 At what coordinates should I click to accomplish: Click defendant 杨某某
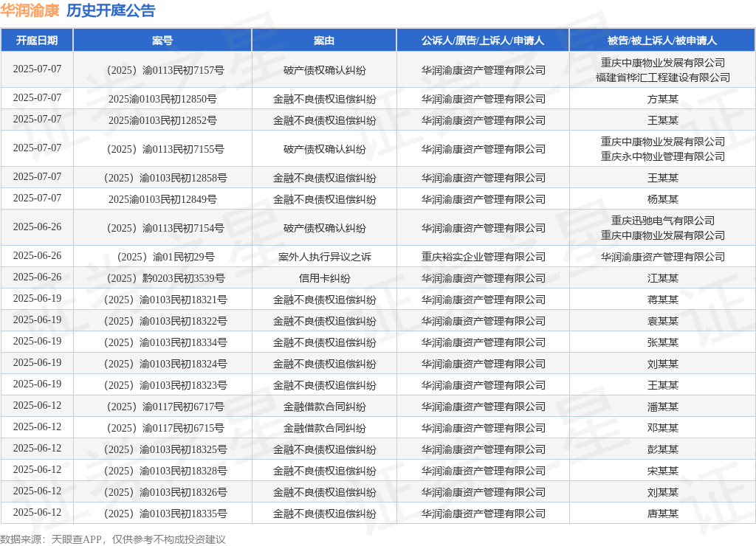tap(662, 199)
